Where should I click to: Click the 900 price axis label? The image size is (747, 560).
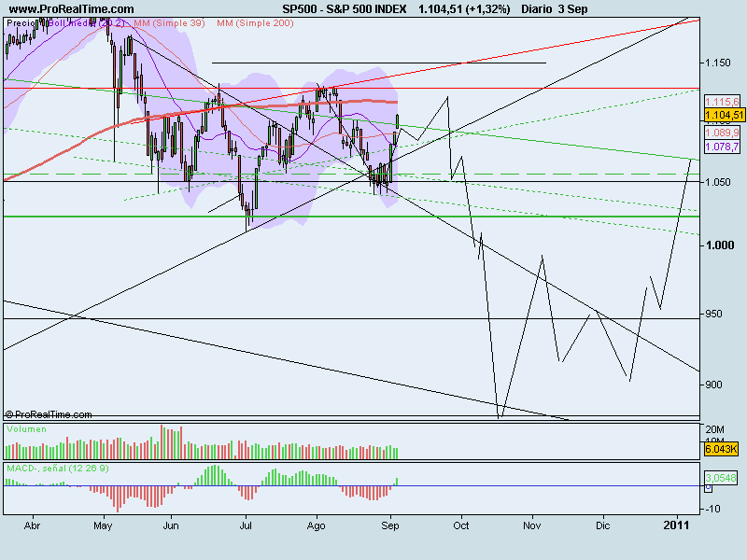click(713, 385)
